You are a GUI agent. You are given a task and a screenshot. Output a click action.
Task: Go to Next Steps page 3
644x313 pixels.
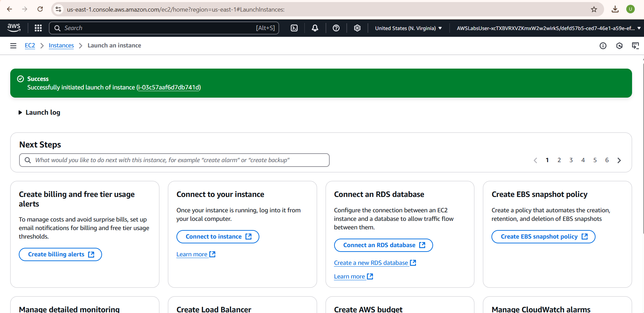[571, 160]
